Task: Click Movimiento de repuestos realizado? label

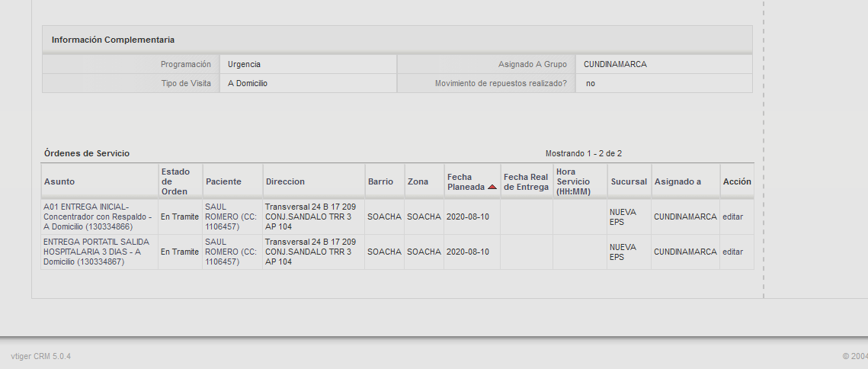Action: 501,83
